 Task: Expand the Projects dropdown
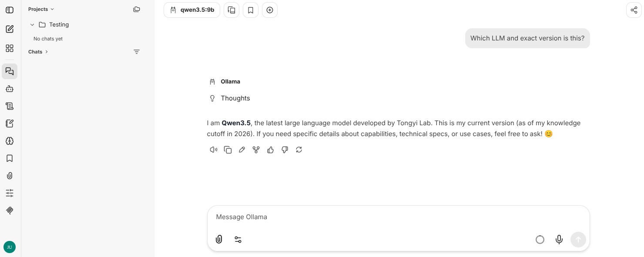(41, 9)
